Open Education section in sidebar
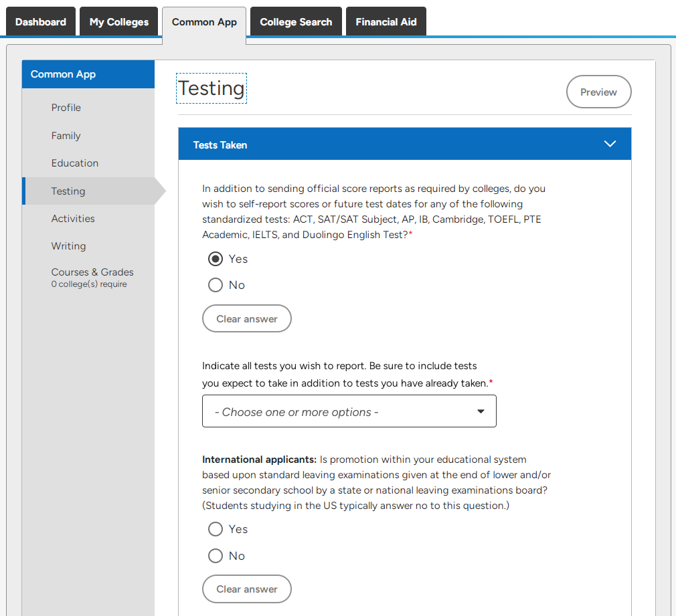Image resolution: width=676 pixels, height=616 pixels. point(74,163)
